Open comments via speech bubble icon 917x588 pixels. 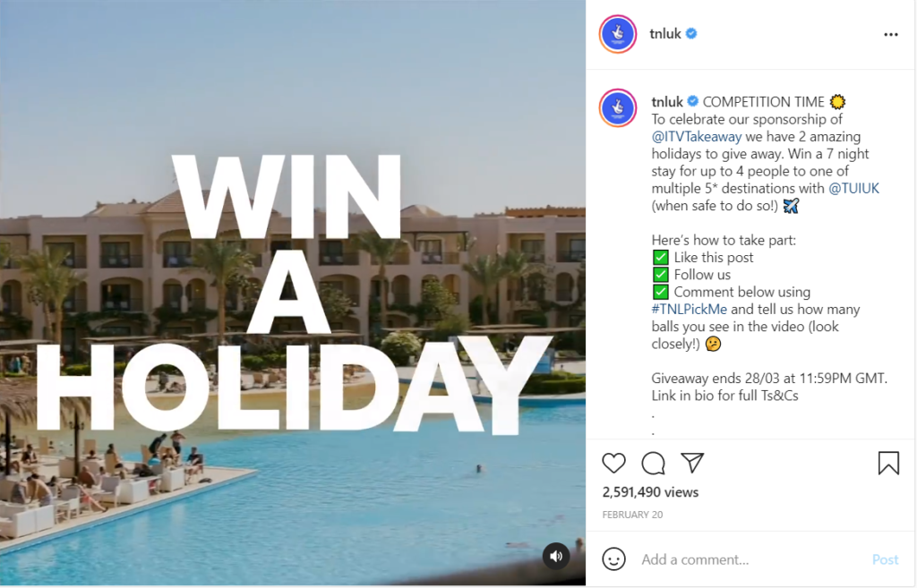click(x=653, y=463)
